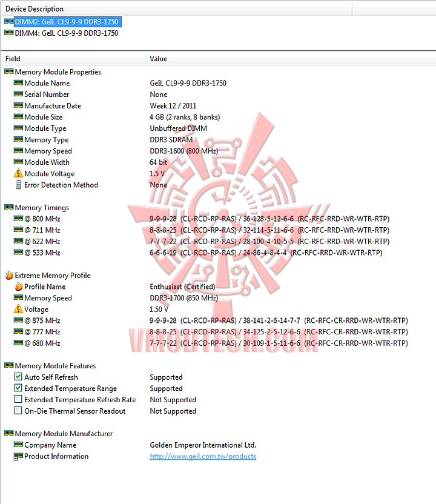Select the '1.5 V' module voltage value
Viewport: 436px width, 504px height.
tap(157, 174)
